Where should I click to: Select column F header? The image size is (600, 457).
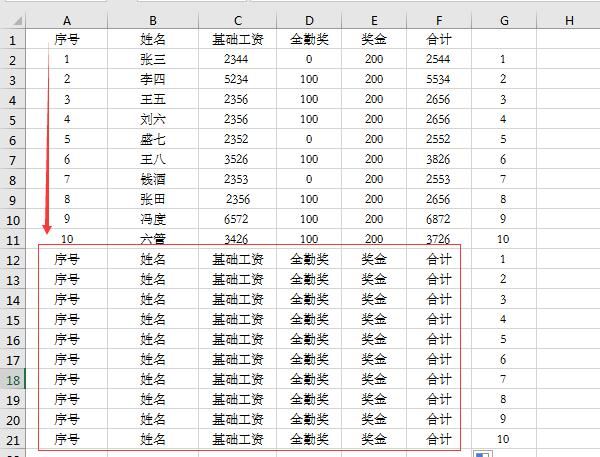pos(439,21)
